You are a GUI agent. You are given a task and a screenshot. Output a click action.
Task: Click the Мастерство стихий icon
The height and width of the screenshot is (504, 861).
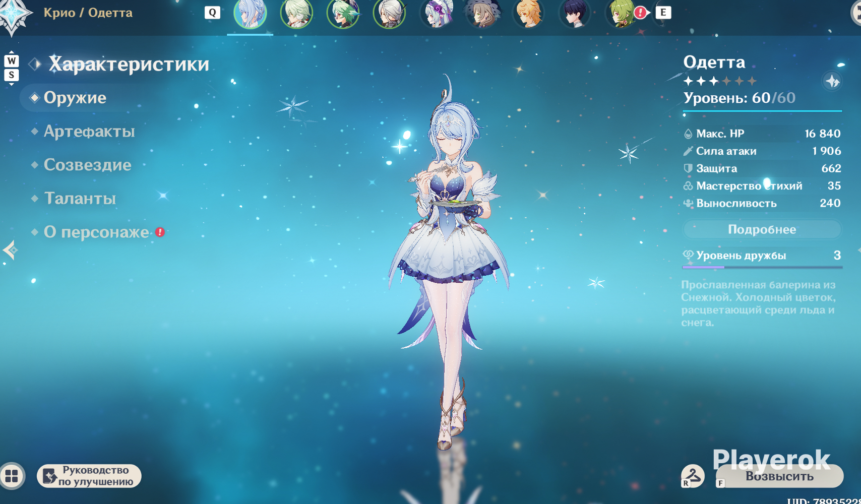[x=688, y=186]
